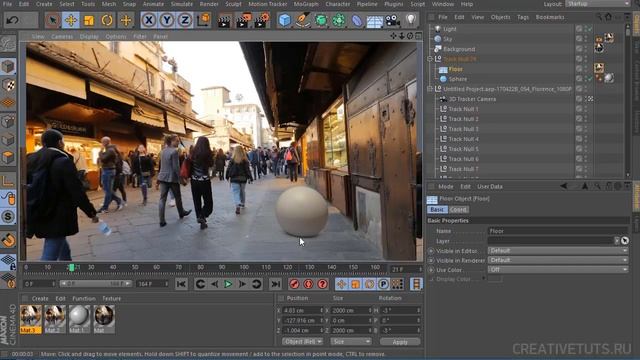Select the Floor object in tree
Viewport: 640px width, 360px height.
456,69
